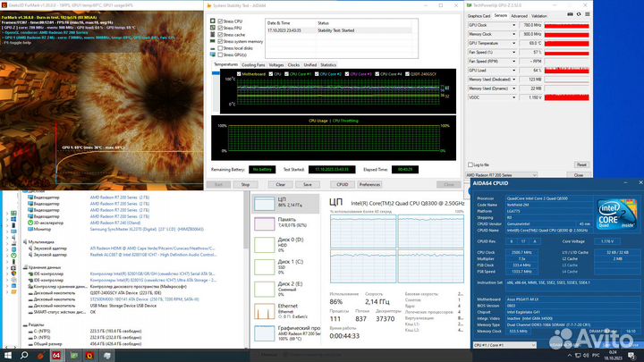Open GPU Load sensor dropdown
Screen dimensions: 644x362
tap(513, 71)
